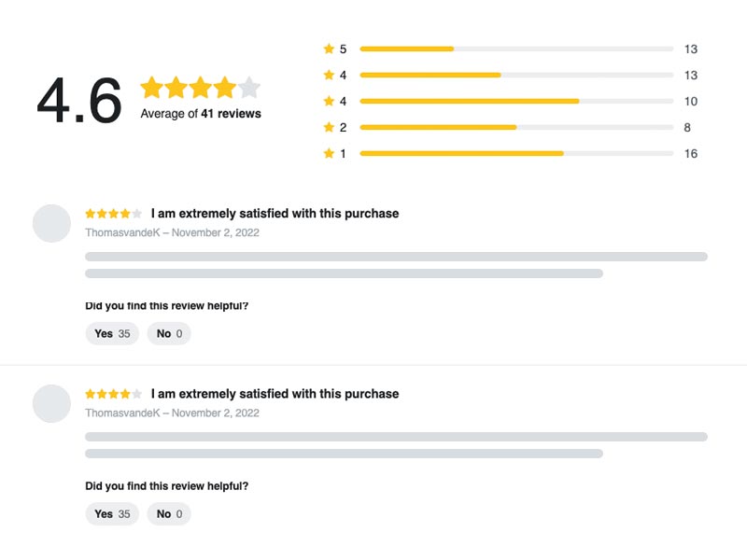Click ThomasvandeK author name in second review
747x560 pixels.
tap(122, 413)
